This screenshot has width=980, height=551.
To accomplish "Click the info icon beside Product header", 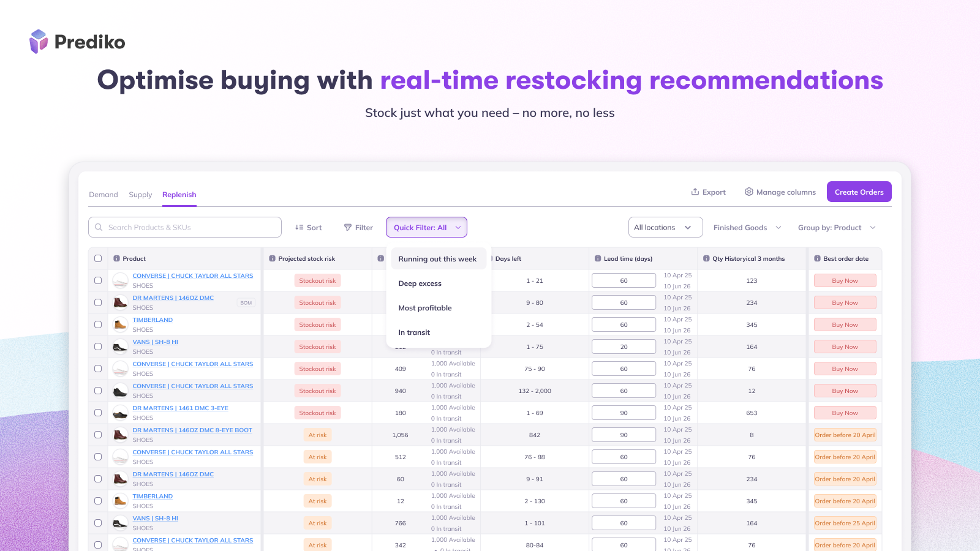I will pos(116,258).
